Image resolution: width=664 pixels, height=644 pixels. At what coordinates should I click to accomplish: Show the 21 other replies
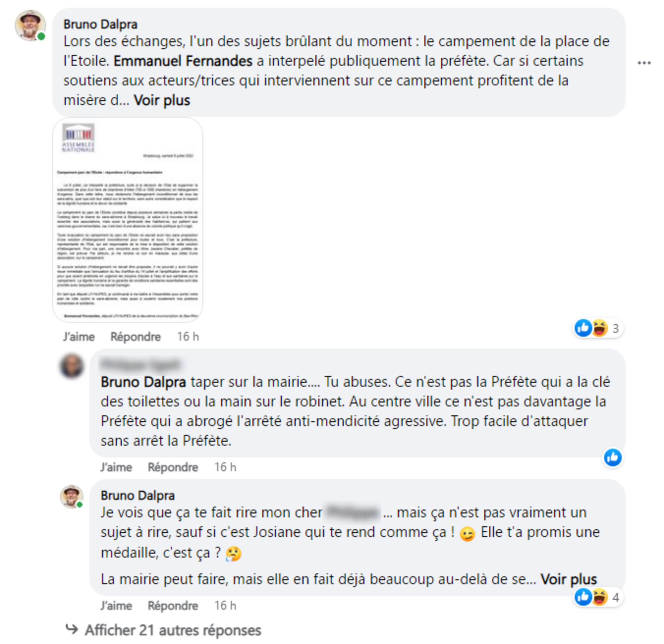[173, 630]
